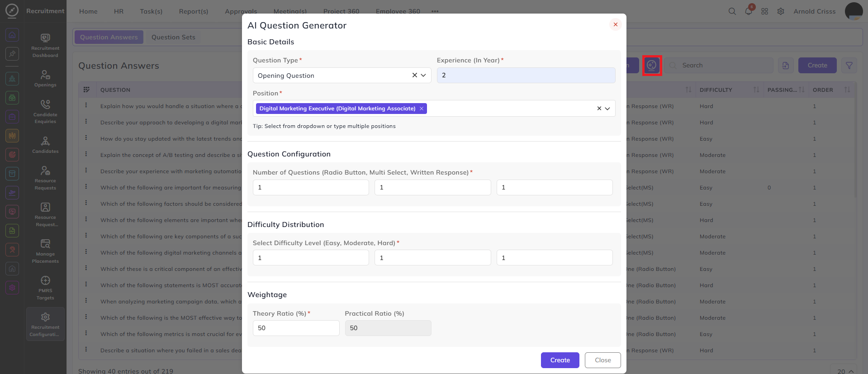The image size is (868, 374).
Task: Open the Report(s) menu
Action: (194, 11)
